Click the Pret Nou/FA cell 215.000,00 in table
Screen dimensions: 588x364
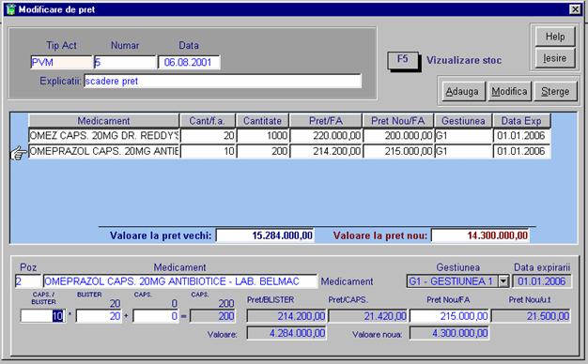tap(398, 151)
